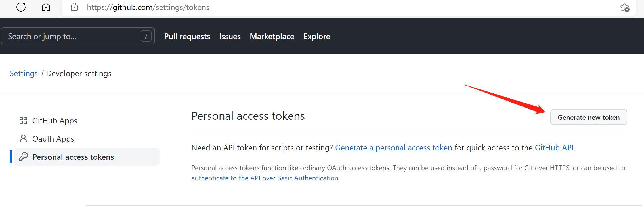Open authenticate to the API over Basic Authentication link
644x207 pixels.
click(x=265, y=178)
